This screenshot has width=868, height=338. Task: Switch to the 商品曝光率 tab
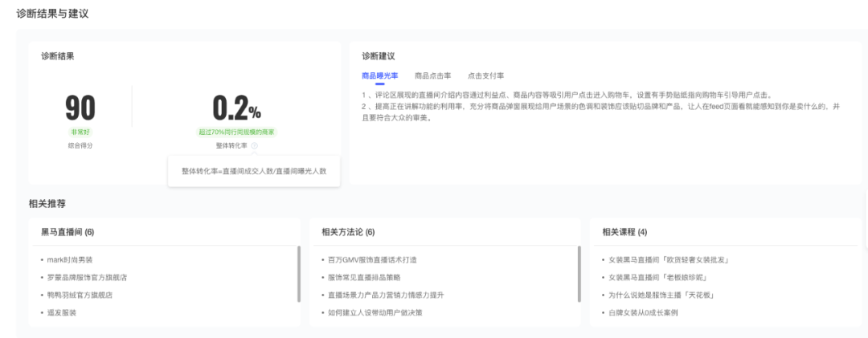pos(379,75)
